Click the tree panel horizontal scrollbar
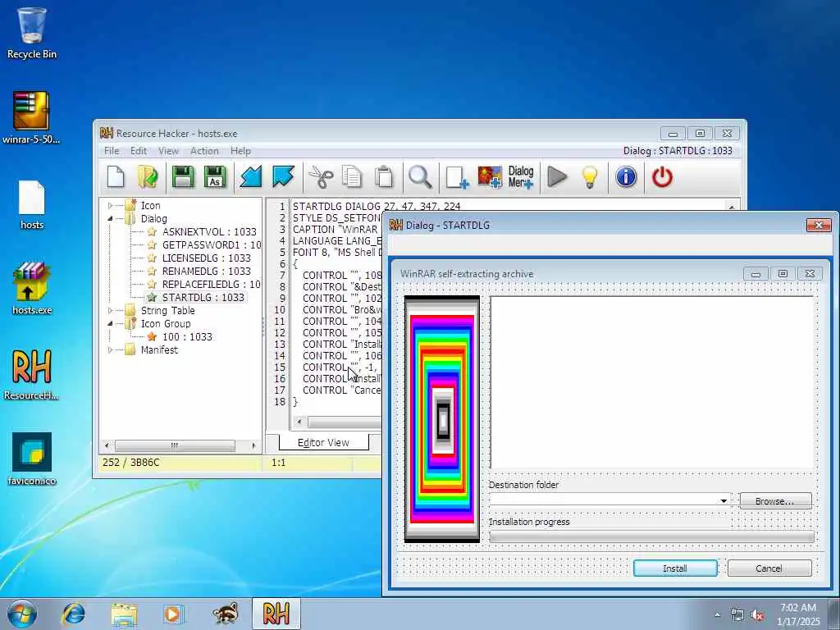 tap(175, 445)
